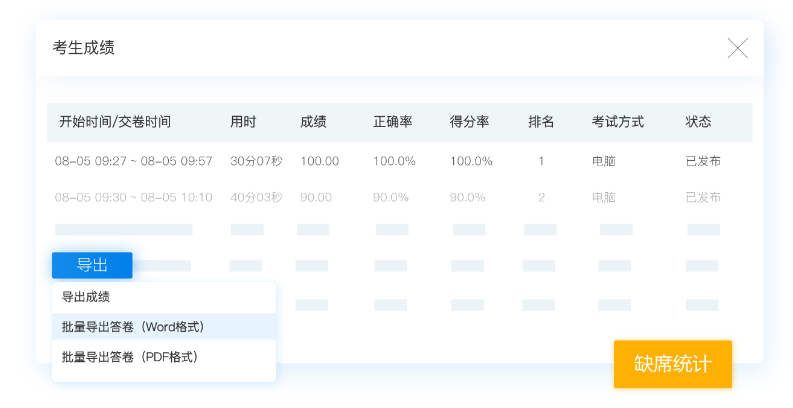Click the 正确率 column header
Image resolution: width=793 pixels, height=408 pixels.
pyautogui.click(x=392, y=122)
